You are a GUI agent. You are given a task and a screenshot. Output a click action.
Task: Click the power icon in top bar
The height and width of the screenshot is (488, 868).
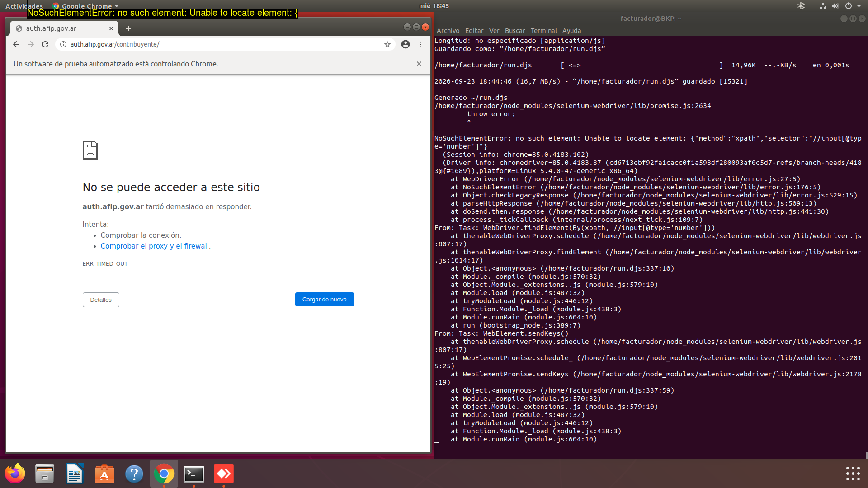[849, 6]
